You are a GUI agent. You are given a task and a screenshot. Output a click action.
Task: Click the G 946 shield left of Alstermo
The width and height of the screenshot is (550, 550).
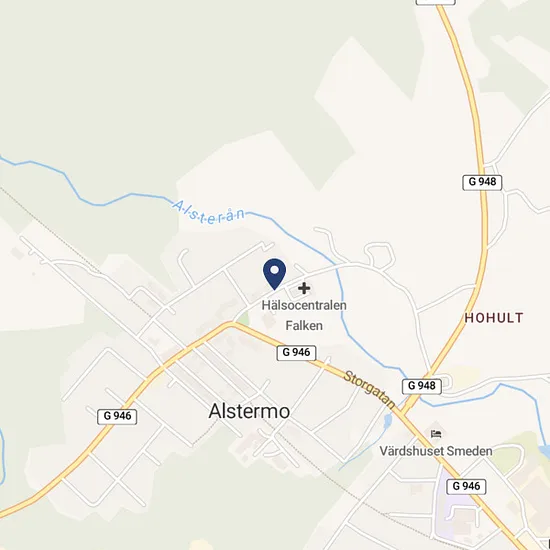117,416
